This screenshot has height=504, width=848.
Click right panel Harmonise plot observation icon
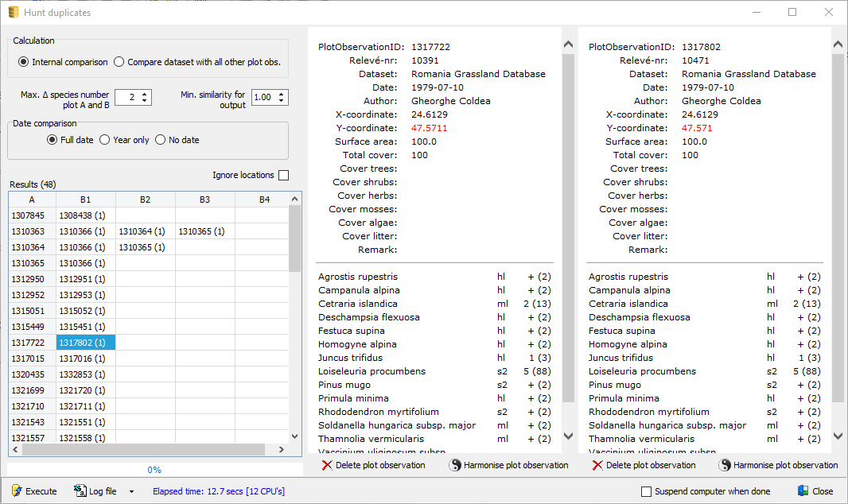click(725, 465)
